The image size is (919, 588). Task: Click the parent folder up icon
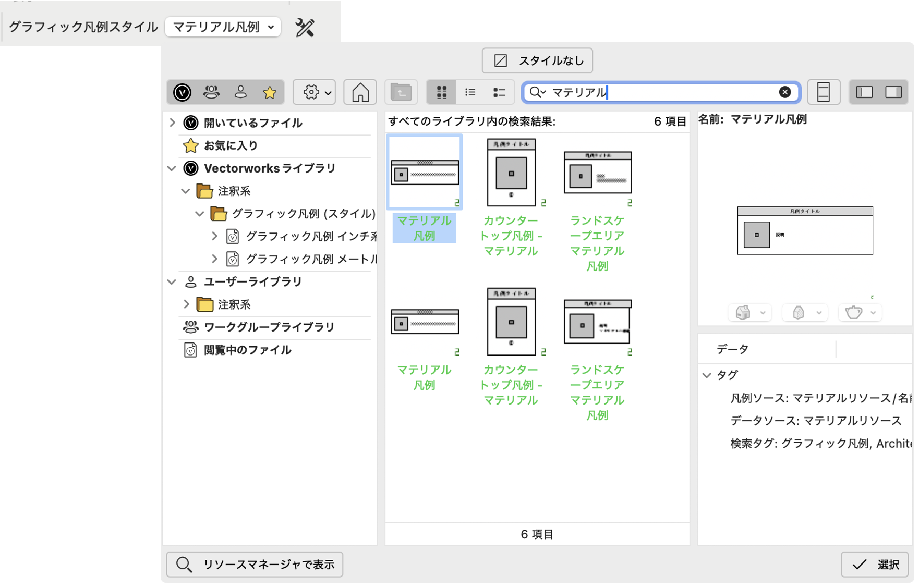point(401,92)
